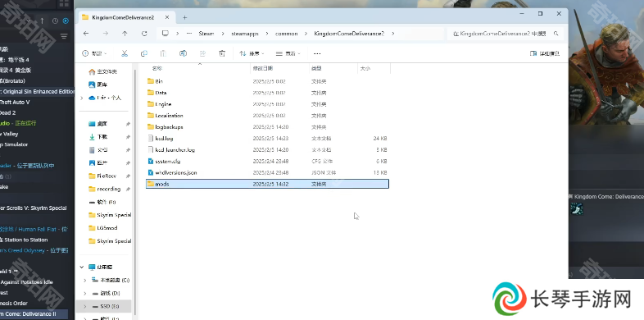Open a new tab with plus button
The image size is (644, 320).
click(185, 17)
